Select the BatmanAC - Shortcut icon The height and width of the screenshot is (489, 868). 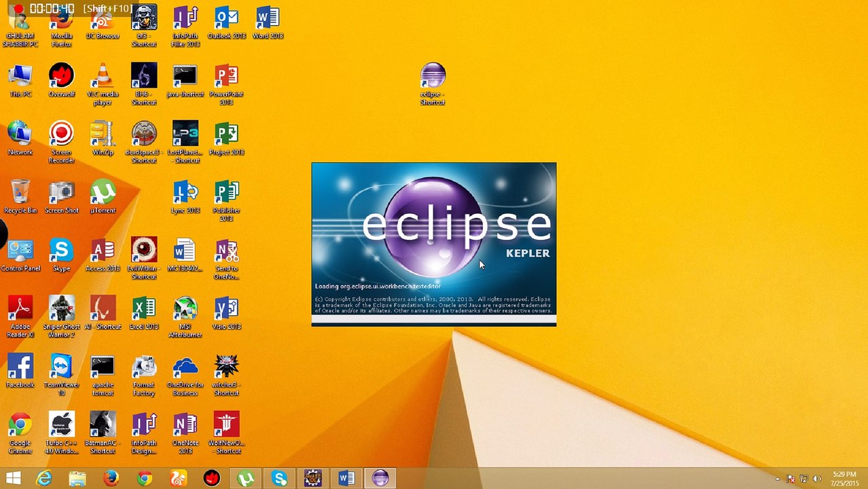[103, 433]
